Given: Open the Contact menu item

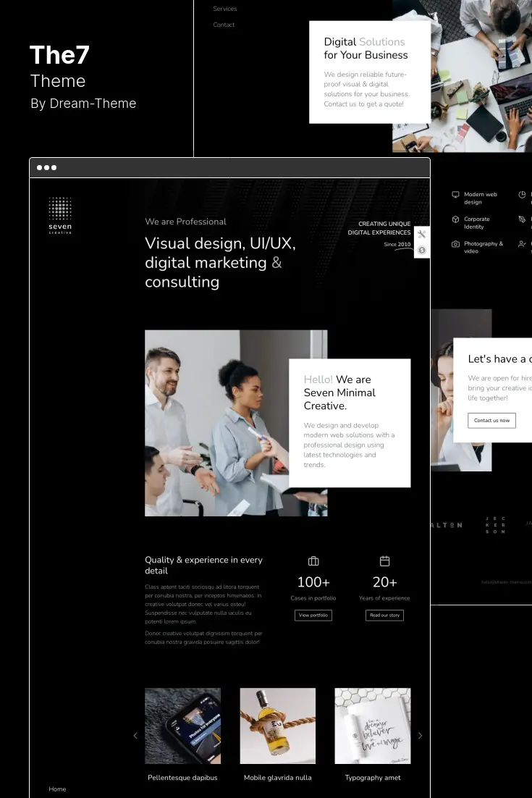Looking at the screenshot, I should pos(224,25).
